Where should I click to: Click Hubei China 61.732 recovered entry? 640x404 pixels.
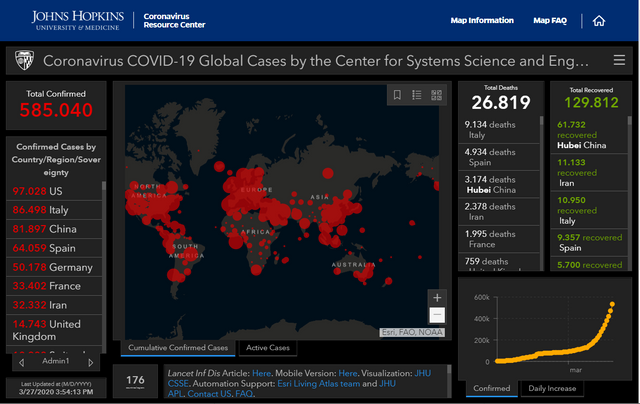[x=589, y=135]
